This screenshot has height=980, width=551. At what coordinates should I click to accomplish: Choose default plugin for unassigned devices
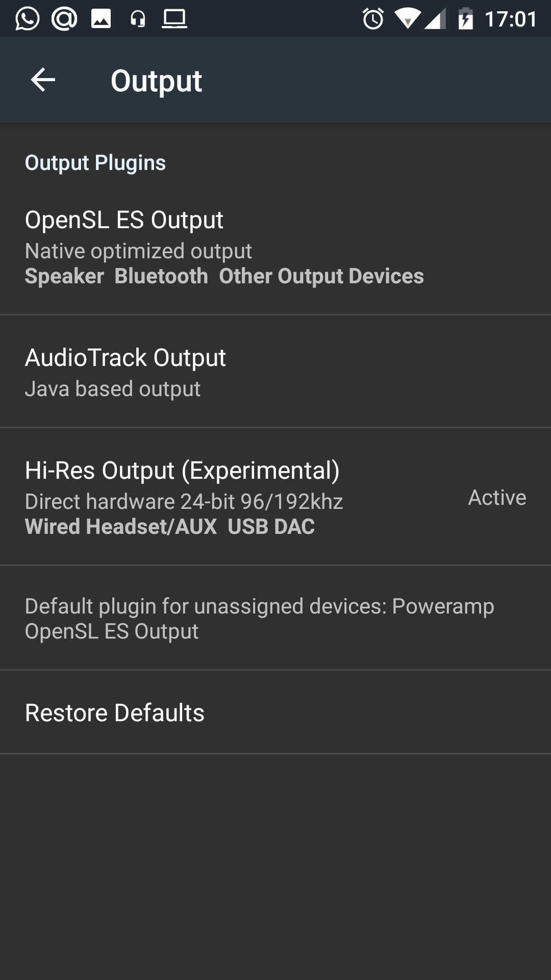275,618
